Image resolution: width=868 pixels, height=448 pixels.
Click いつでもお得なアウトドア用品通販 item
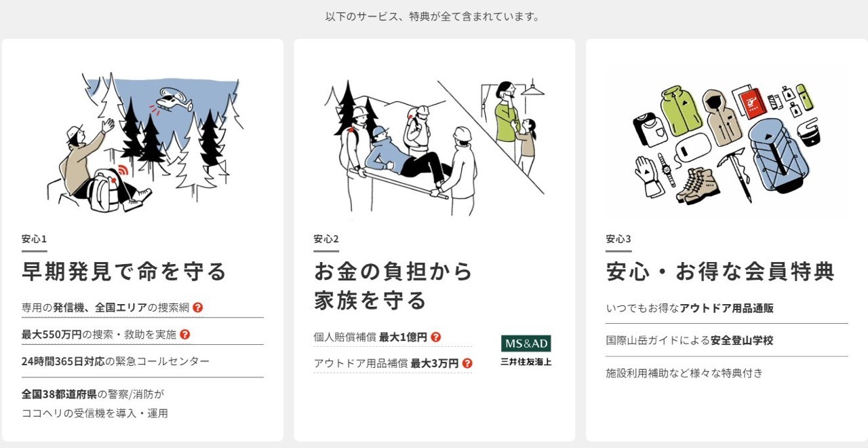coord(690,307)
